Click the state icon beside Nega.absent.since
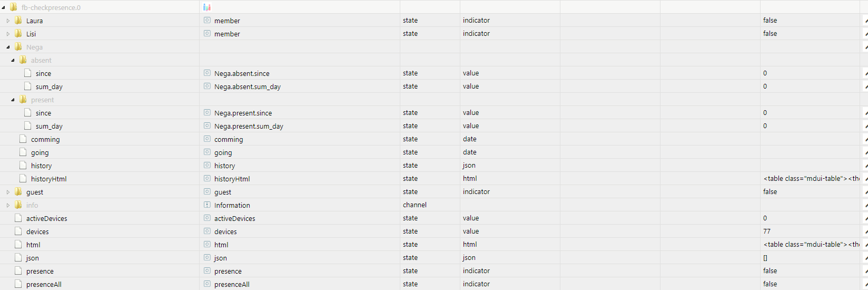 tap(207, 73)
